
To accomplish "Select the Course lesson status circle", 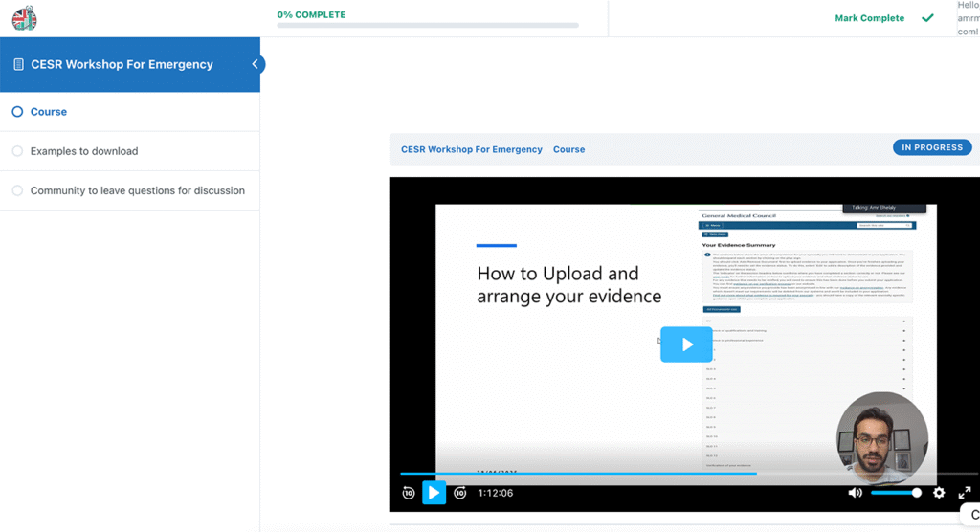I will click(x=17, y=112).
